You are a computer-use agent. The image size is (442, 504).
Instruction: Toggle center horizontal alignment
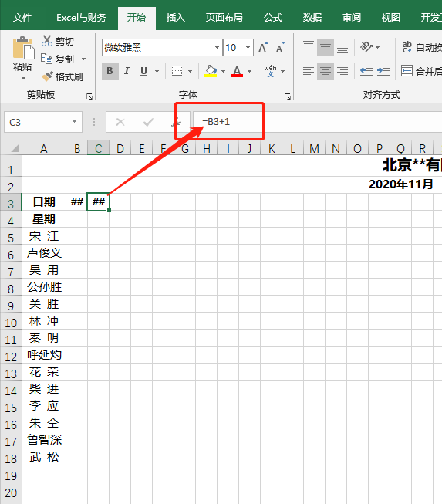[x=326, y=71]
